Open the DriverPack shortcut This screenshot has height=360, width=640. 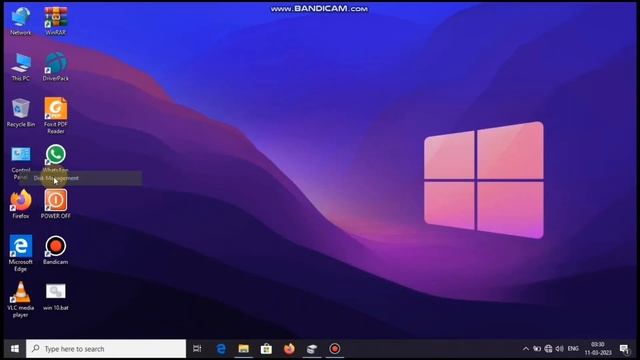coord(56,67)
